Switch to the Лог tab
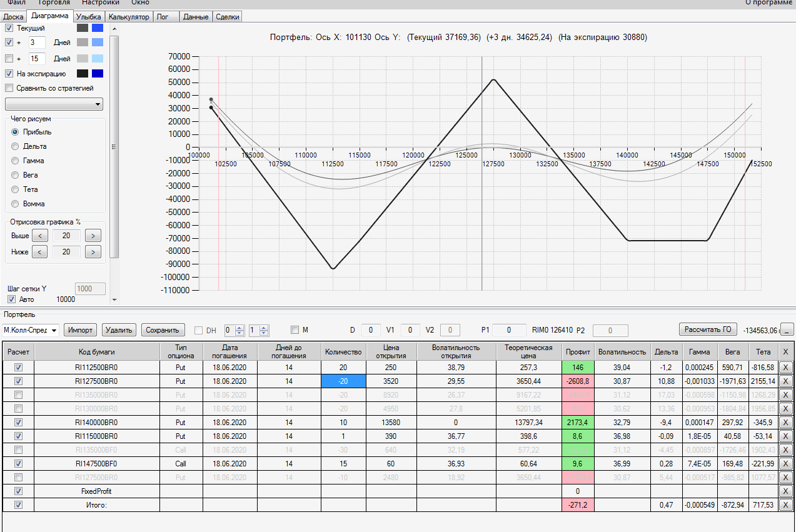 (x=166, y=17)
